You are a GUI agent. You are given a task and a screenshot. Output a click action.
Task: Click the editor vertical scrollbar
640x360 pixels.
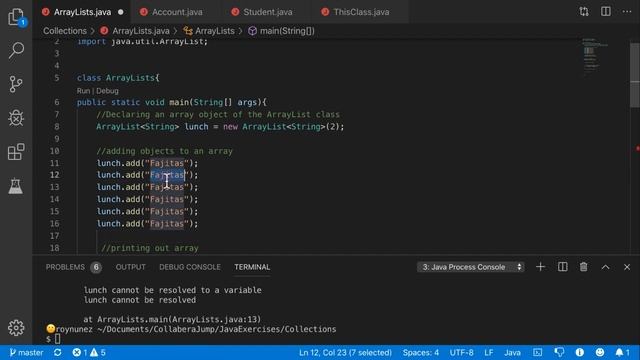coord(635,76)
